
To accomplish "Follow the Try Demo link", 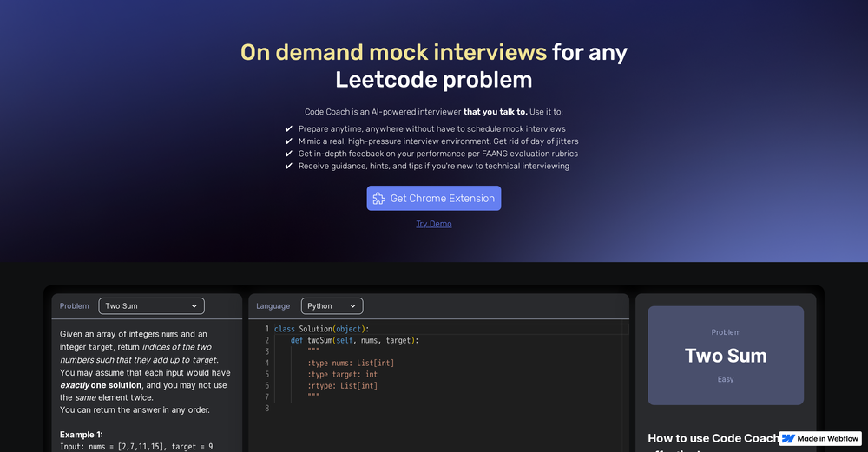I will [x=433, y=224].
